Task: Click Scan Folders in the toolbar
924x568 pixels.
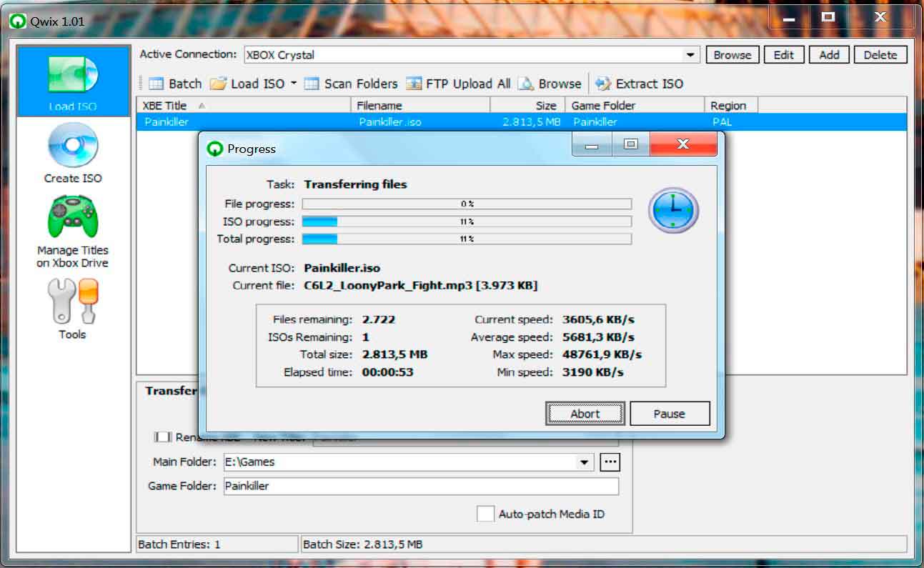Action: (351, 84)
